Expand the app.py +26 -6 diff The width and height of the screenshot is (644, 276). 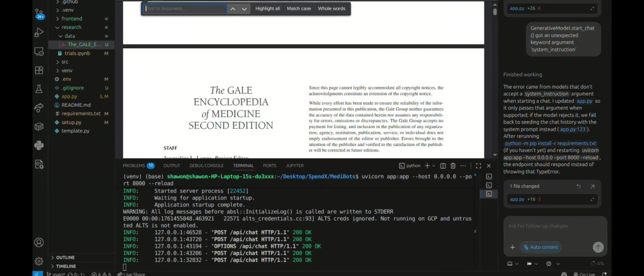[x=592, y=8]
